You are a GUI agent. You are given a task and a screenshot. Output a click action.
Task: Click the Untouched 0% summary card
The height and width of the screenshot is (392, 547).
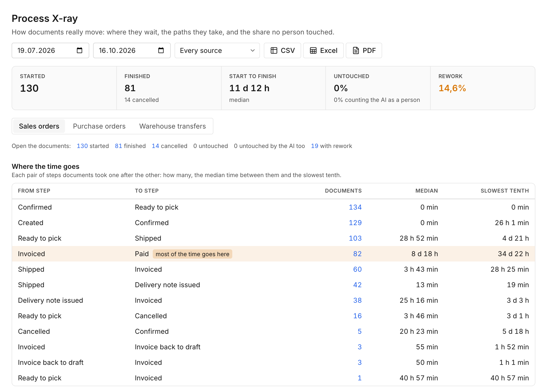[378, 88]
